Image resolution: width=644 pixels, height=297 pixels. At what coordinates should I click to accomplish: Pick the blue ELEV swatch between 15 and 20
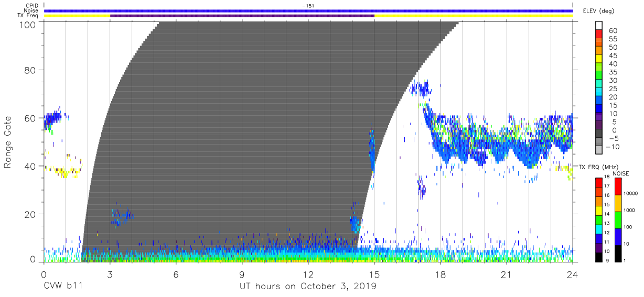coord(600,101)
